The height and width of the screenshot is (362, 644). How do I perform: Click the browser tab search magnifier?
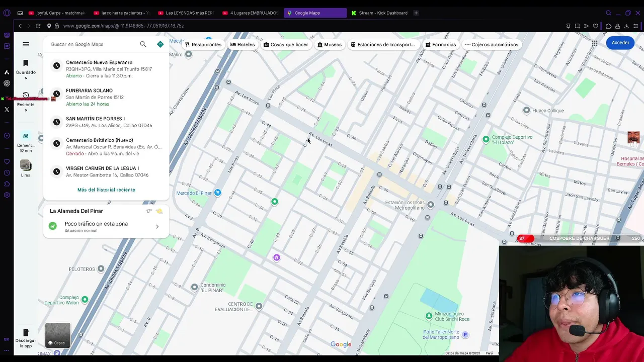(608, 13)
